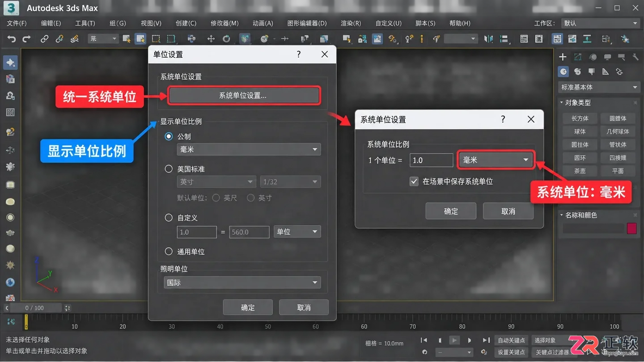Select the 英寸 default unit radio
The width and height of the screenshot is (644, 362).
(x=250, y=198)
